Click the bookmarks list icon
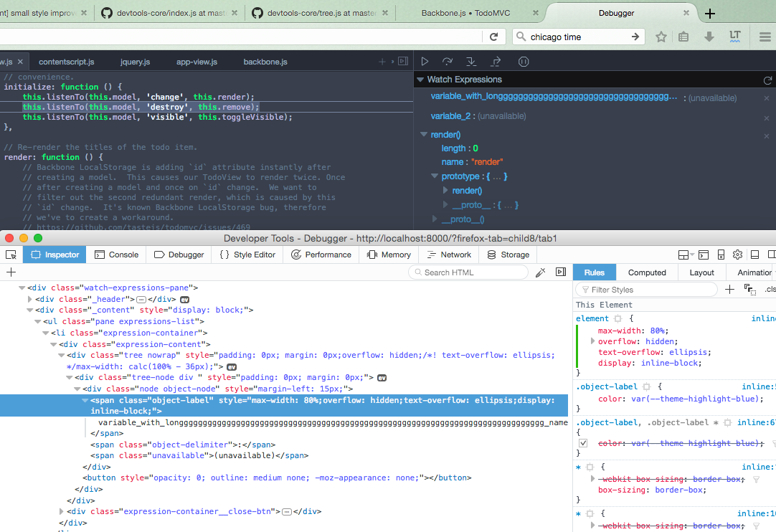 pyautogui.click(x=683, y=37)
